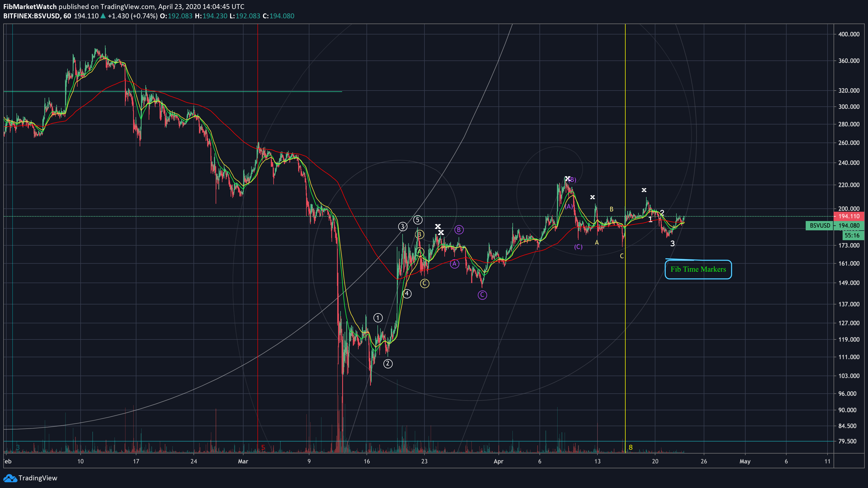Click the 26 date axis label
This screenshot has height=488, width=868.
point(704,461)
